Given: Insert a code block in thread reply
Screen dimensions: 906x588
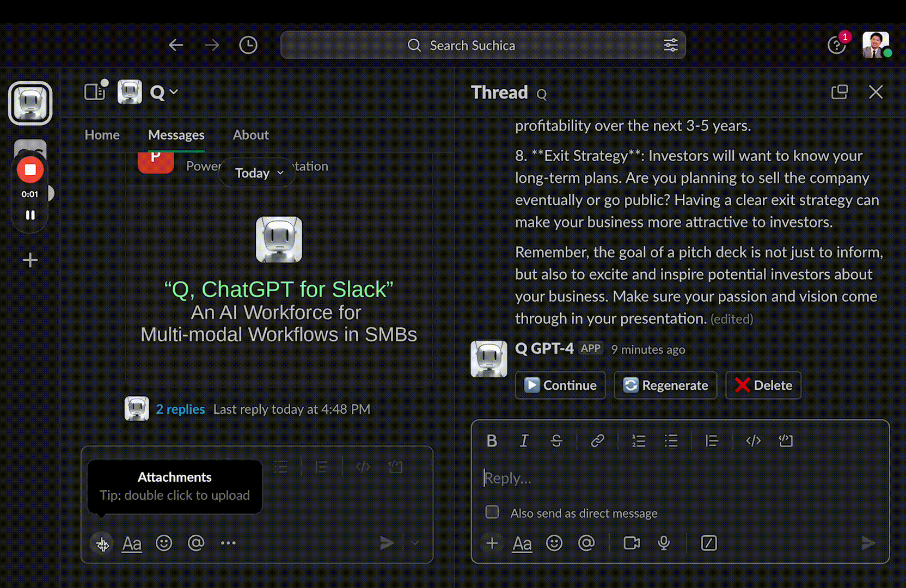Looking at the screenshot, I should [x=785, y=440].
